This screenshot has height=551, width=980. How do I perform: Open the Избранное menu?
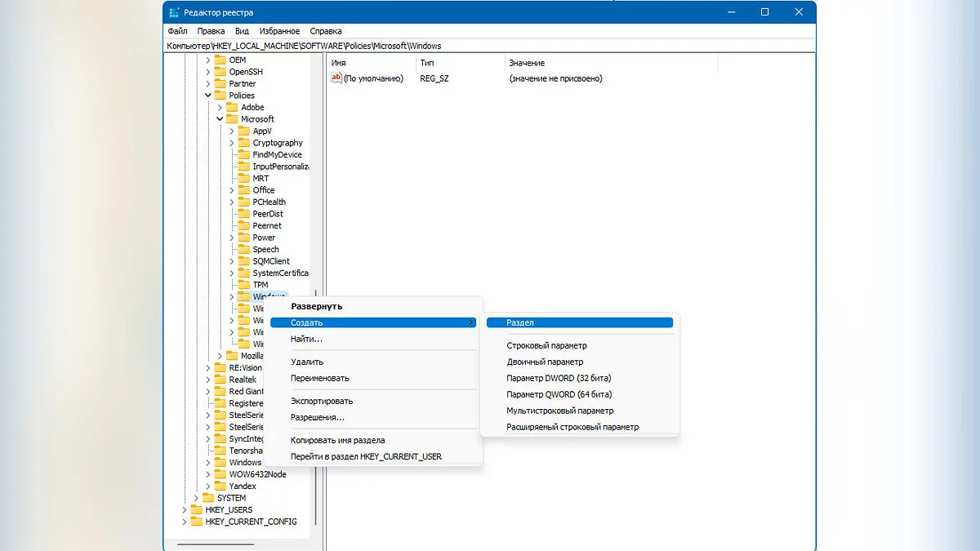(279, 31)
